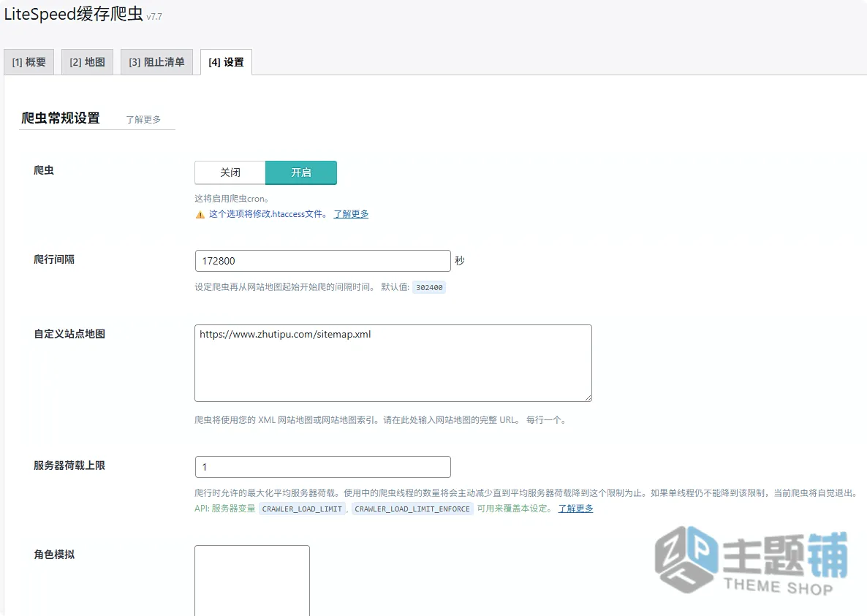Click the 这将启用爬虫cron description text

pos(232,198)
